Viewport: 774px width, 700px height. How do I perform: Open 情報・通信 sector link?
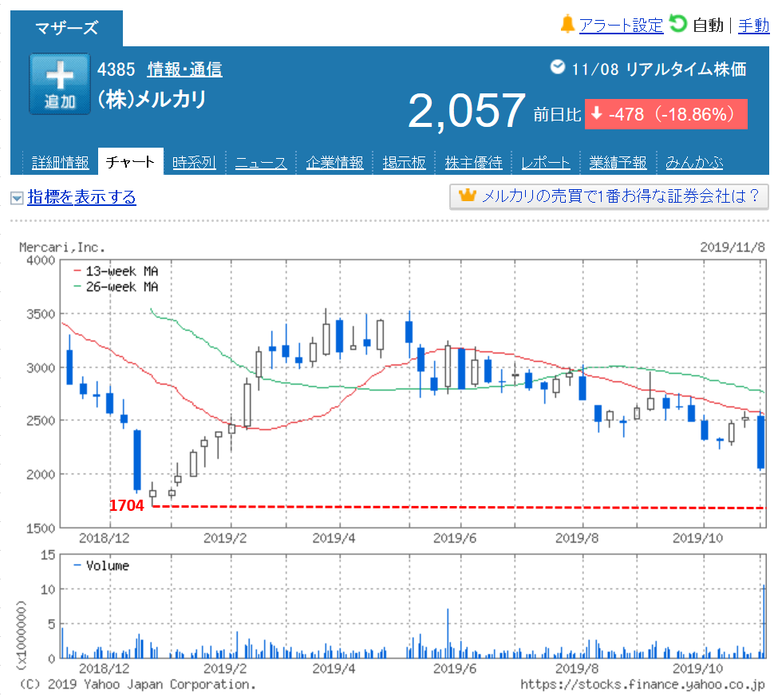(x=184, y=69)
